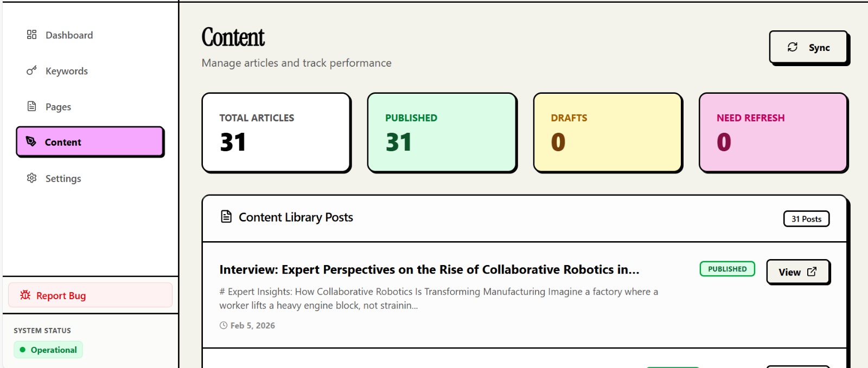Viewport: 868px width, 368px height.
Task: Click the 31 Posts badge
Action: tap(806, 218)
